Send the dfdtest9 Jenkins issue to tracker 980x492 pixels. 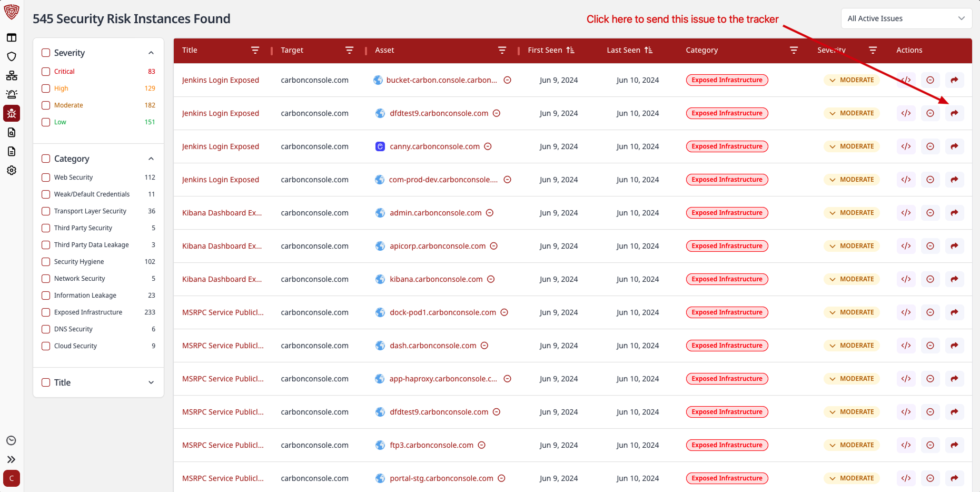[954, 113]
